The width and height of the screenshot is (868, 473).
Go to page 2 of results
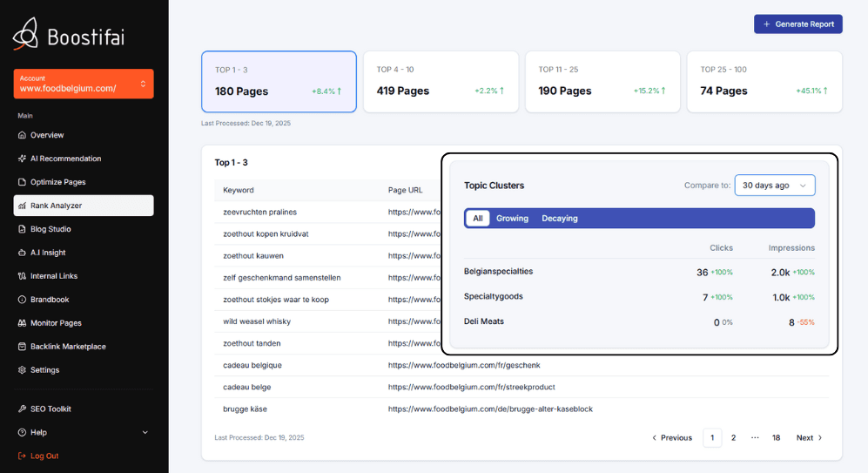coord(733,437)
